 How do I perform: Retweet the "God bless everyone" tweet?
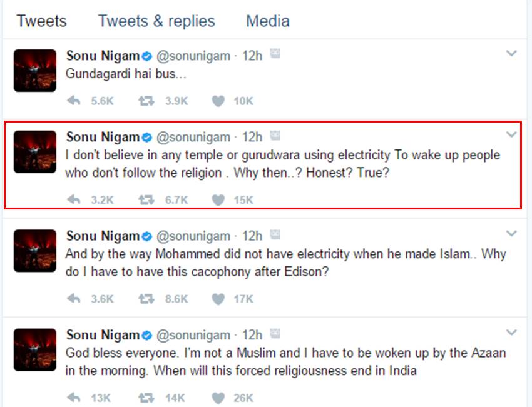point(147,398)
